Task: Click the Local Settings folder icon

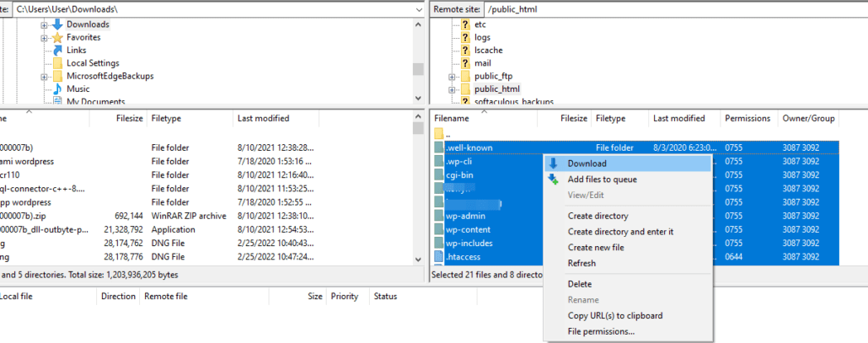Action: tap(57, 63)
